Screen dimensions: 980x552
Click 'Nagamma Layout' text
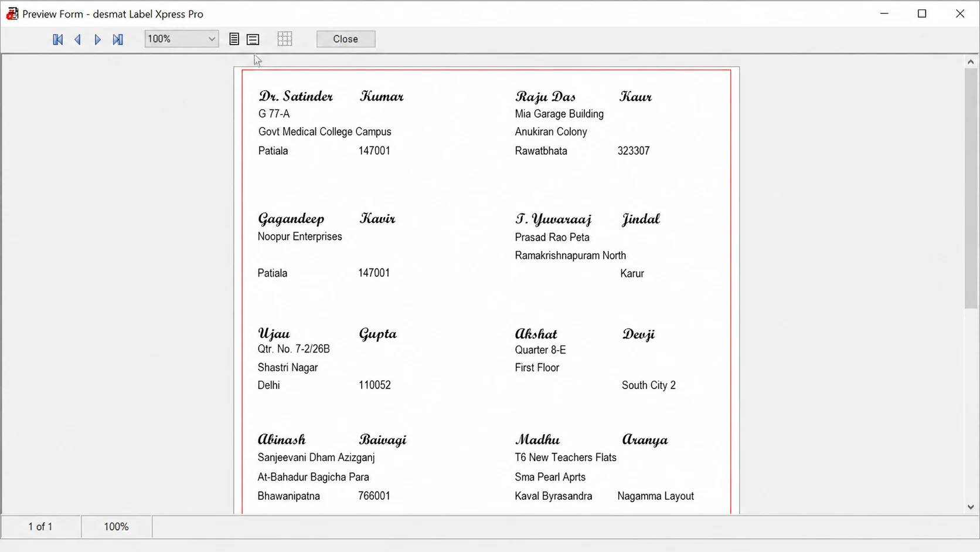coord(656,496)
